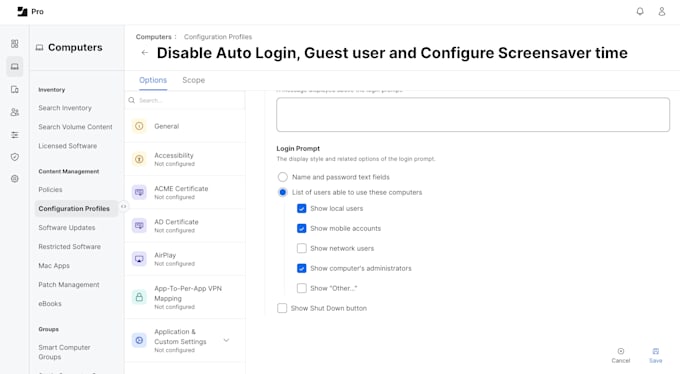Viewport: 680px width, 374px height.
Task: Click the General payload icon
Action: [x=139, y=126]
